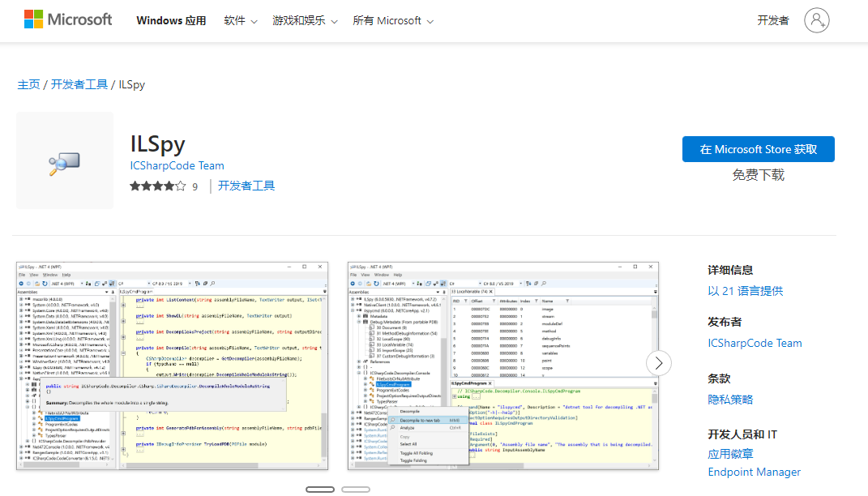Click the Microsoft logo

[x=68, y=19]
